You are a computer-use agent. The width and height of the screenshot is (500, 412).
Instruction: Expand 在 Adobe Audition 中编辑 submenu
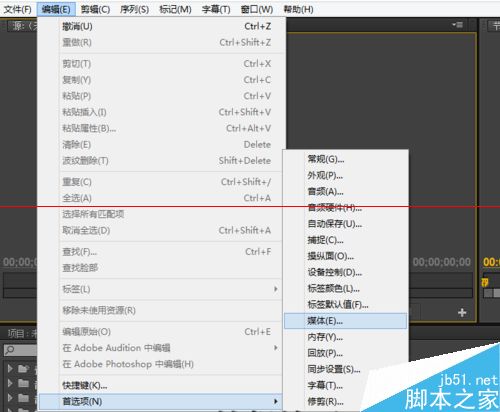(x=162, y=348)
